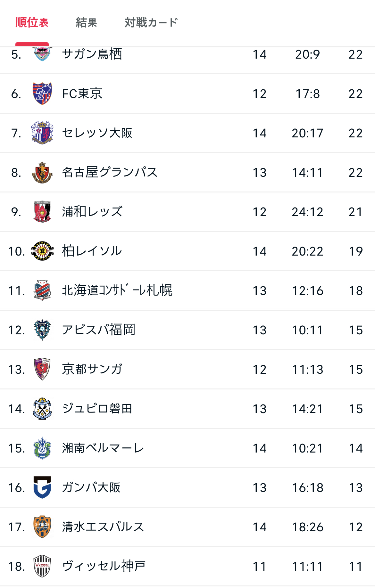Open the 対戦カード tab
375x588 pixels.
click(x=151, y=23)
